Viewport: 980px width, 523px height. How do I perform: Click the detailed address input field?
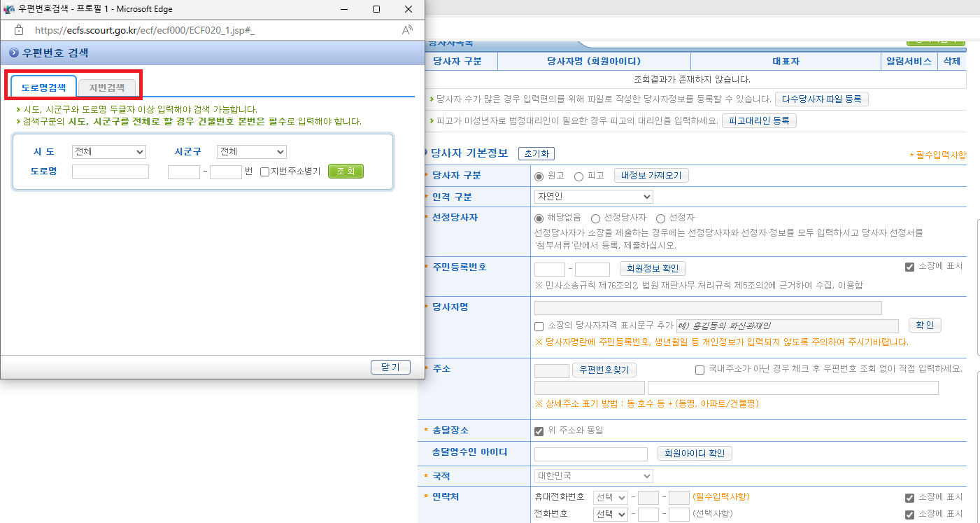793,388
